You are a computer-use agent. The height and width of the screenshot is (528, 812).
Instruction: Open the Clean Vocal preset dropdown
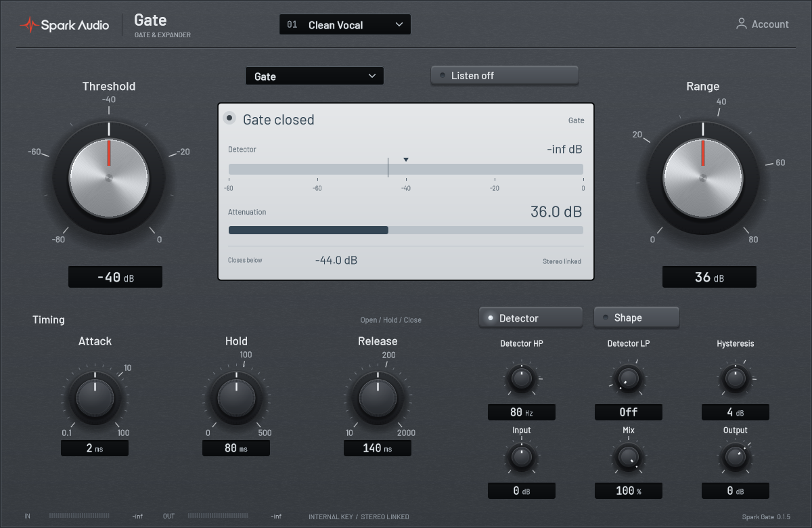point(345,25)
